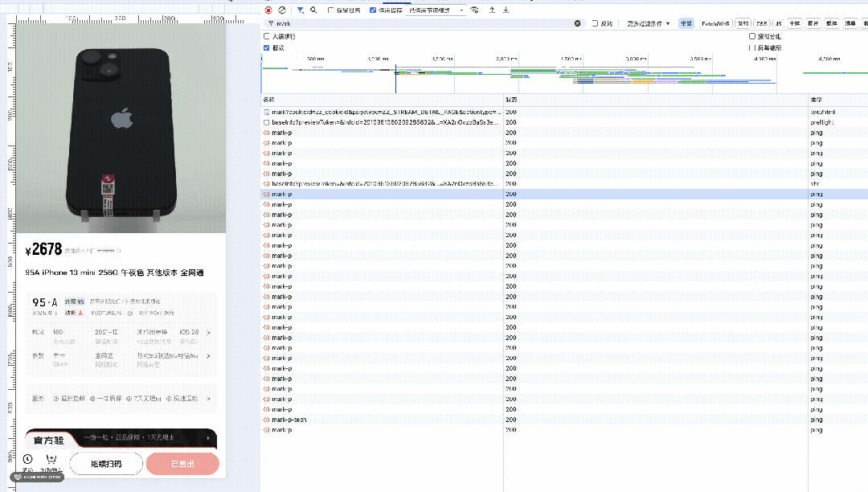This screenshot has height=492, width=868.
Task: Select the 全部 (All) request type filter
Action: 686,23
